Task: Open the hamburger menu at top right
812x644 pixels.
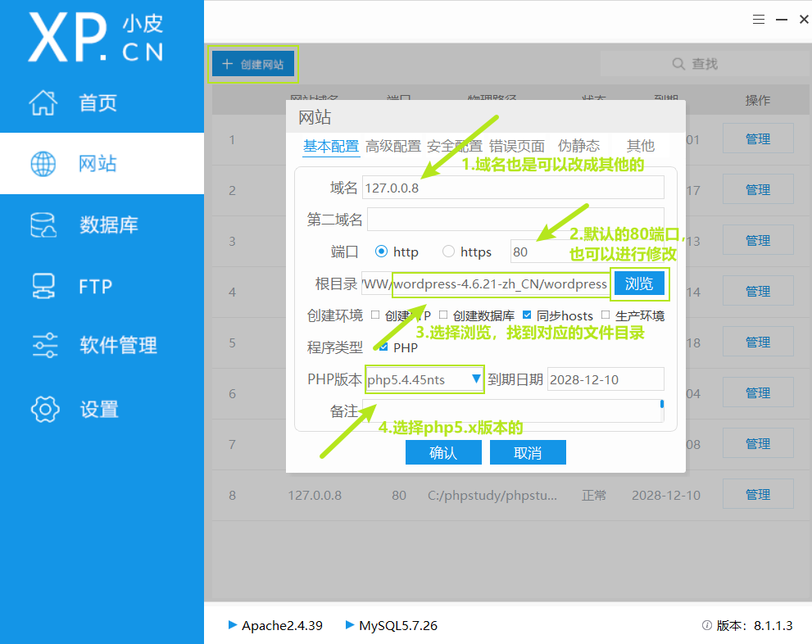Action: click(758, 19)
